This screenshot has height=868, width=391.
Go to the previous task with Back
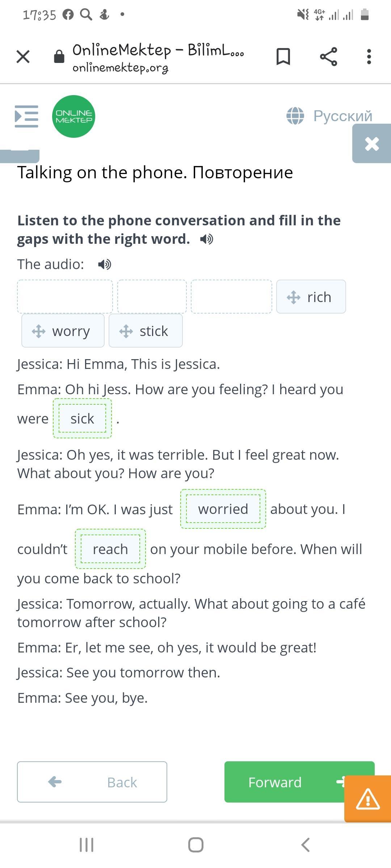click(92, 782)
